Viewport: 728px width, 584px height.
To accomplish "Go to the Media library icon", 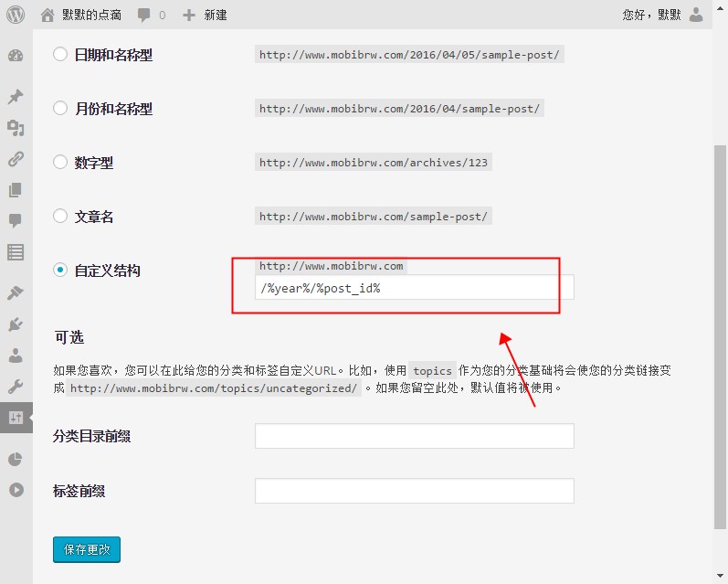I will (x=16, y=128).
